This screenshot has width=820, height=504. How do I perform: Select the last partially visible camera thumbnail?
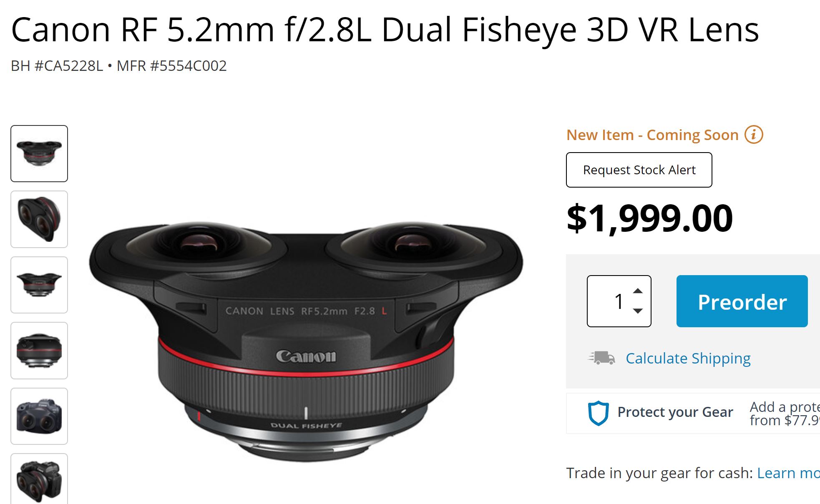point(39,479)
